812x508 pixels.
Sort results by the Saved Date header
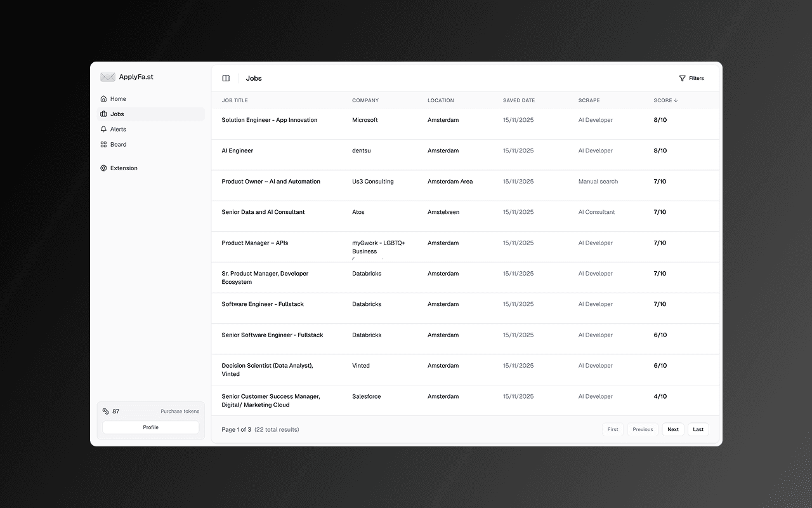518,100
